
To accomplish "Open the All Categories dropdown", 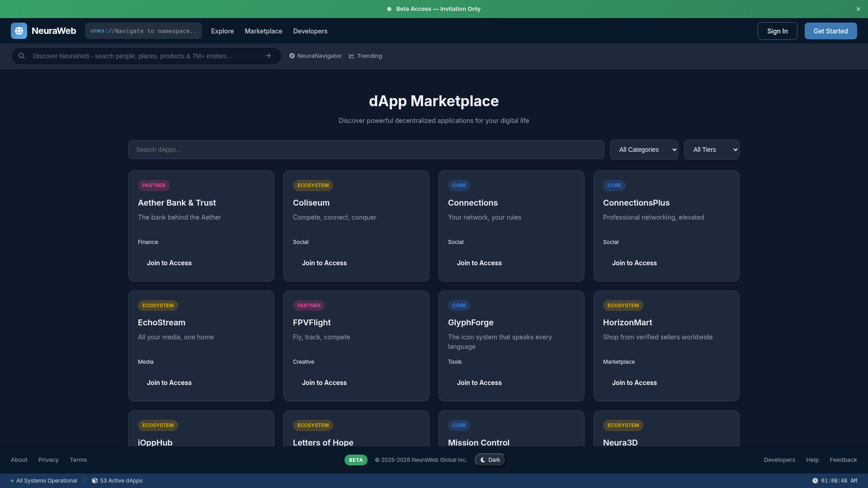I will coord(644,150).
